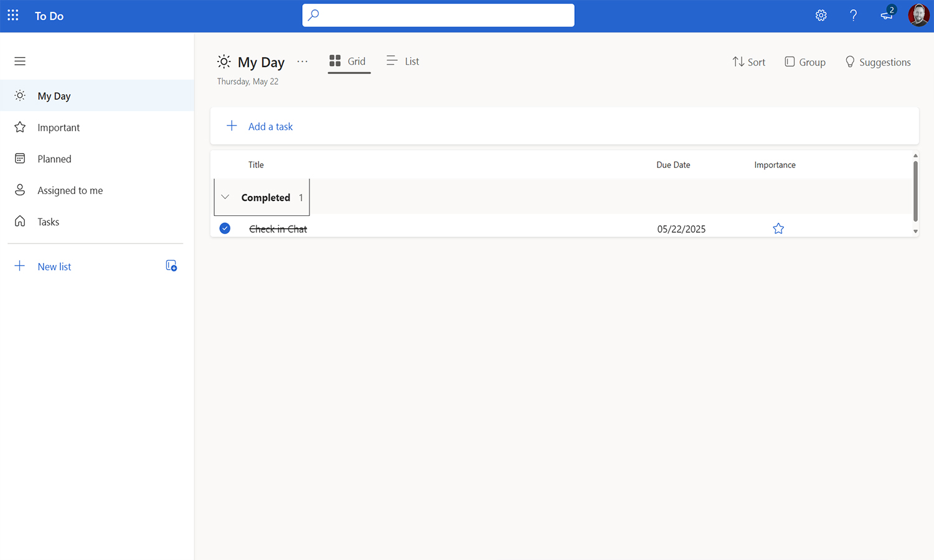Collapse the Completed section
The width and height of the screenshot is (934, 560).
(x=225, y=197)
